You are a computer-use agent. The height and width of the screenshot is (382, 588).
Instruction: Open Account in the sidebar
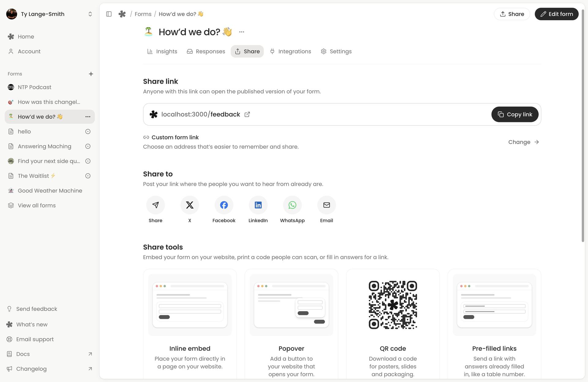[50, 52]
